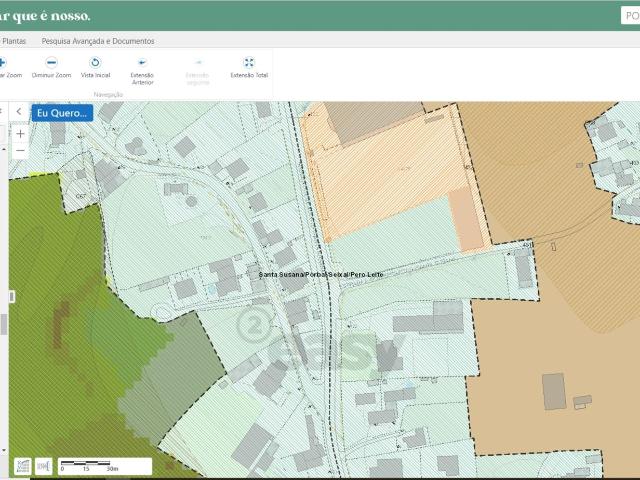Click the coordinates icon beside the scale bar
Screen dimensions: 640x480
tap(44, 466)
